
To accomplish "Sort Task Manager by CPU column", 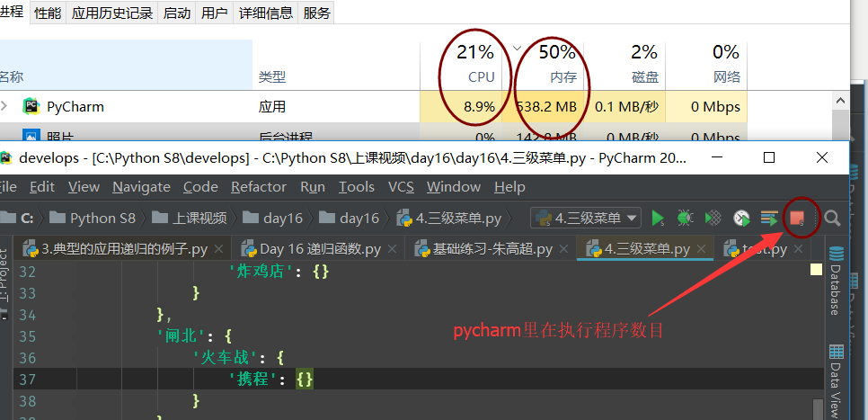I will [x=461, y=64].
